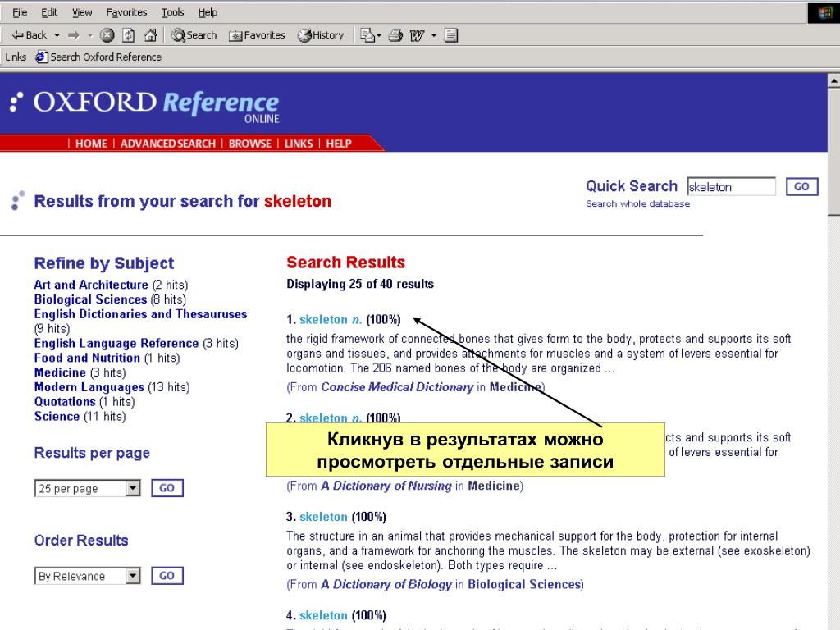Open the Tools menu
840x630 pixels.
(172, 12)
